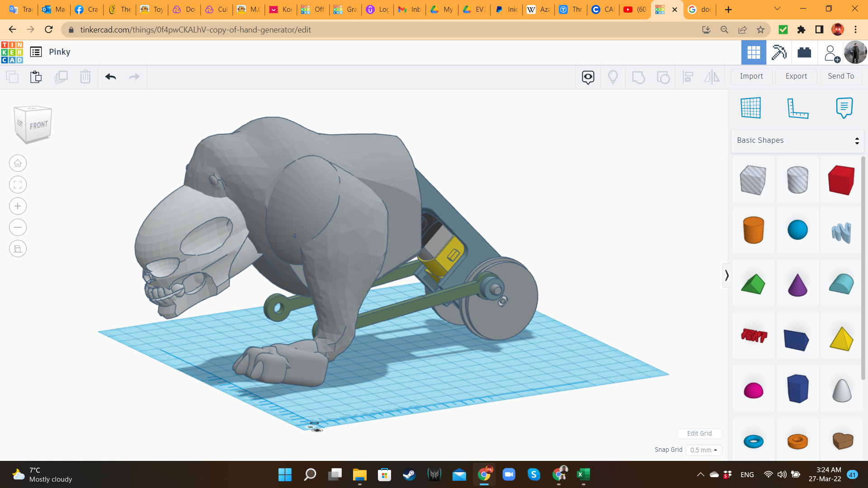Toggle the notes visibility icon in toolbar
This screenshot has width=868, height=488.
pyautogui.click(x=588, y=77)
